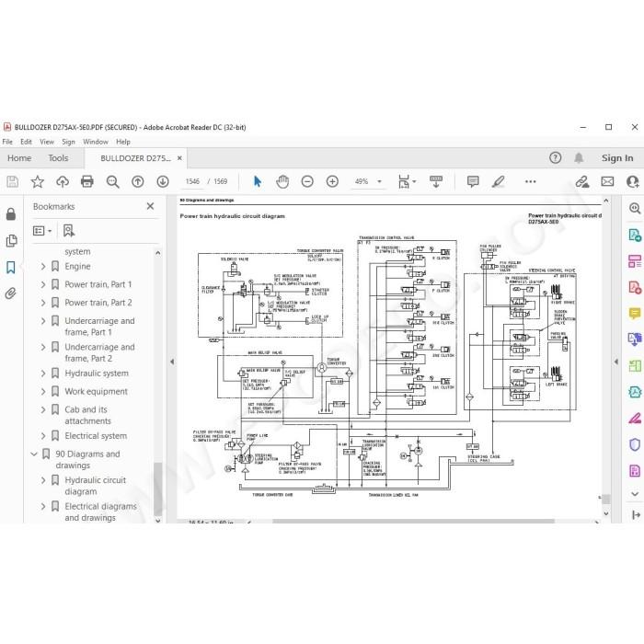Open Electrical diagrams and drawings bookmark
This screenshot has height=644, width=644.
pos(100,512)
